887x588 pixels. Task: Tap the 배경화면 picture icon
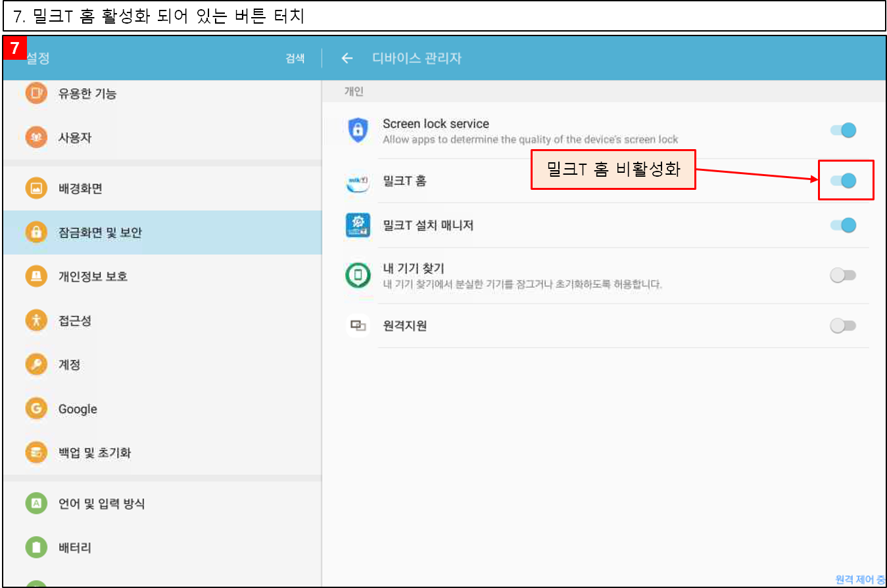pos(36,189)
